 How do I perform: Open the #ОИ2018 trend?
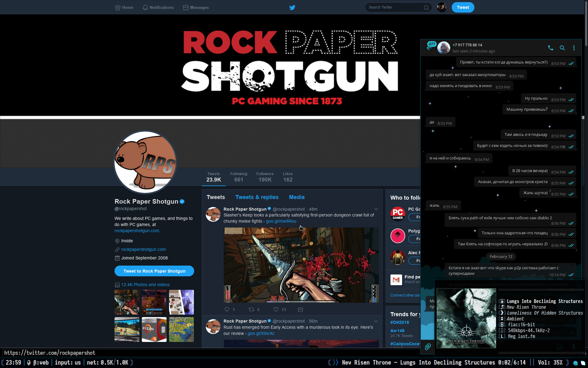(400, 322)
